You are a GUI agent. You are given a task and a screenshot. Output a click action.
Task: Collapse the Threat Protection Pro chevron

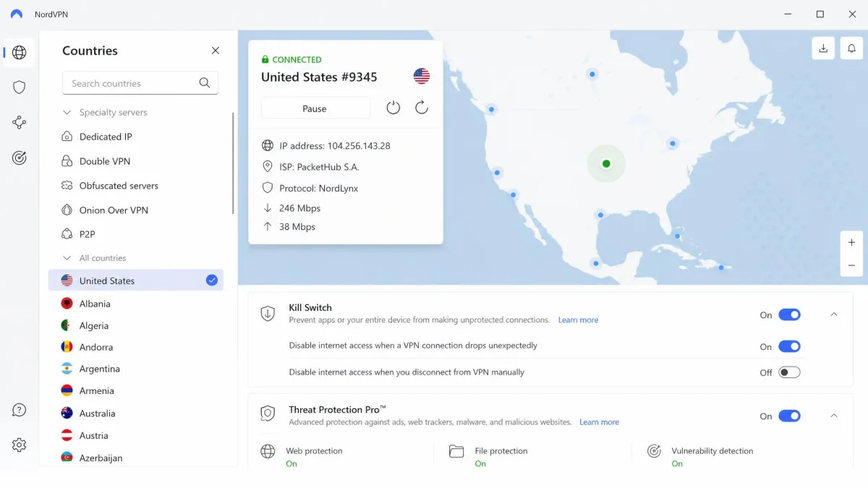pos(834,416)
